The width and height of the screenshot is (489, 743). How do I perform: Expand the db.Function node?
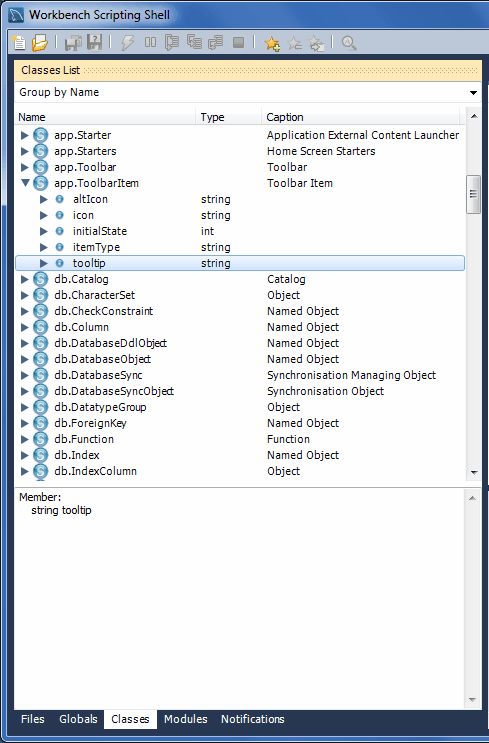25,439
